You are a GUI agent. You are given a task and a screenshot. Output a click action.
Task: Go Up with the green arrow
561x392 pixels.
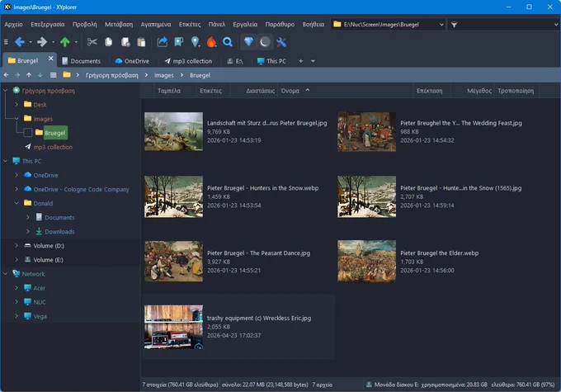(x=64, y=42)
